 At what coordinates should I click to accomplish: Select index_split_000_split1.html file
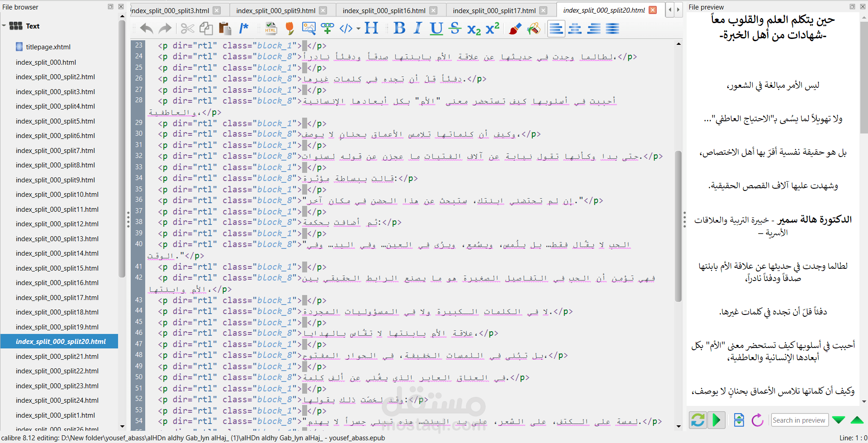55,415
